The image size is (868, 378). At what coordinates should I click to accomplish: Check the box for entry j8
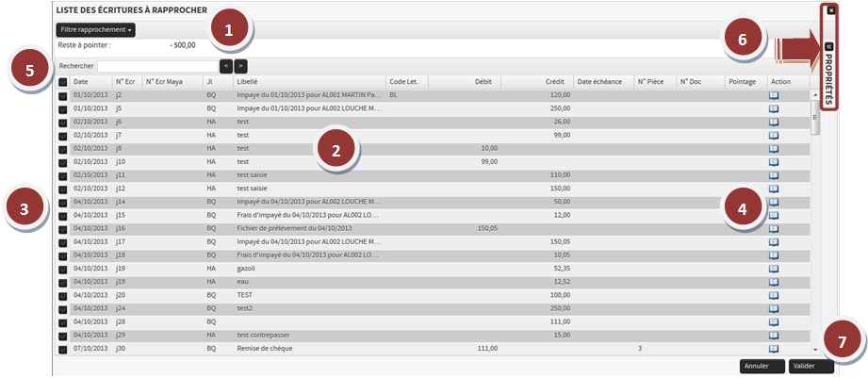pyautogui.click(x=63, y=150)
